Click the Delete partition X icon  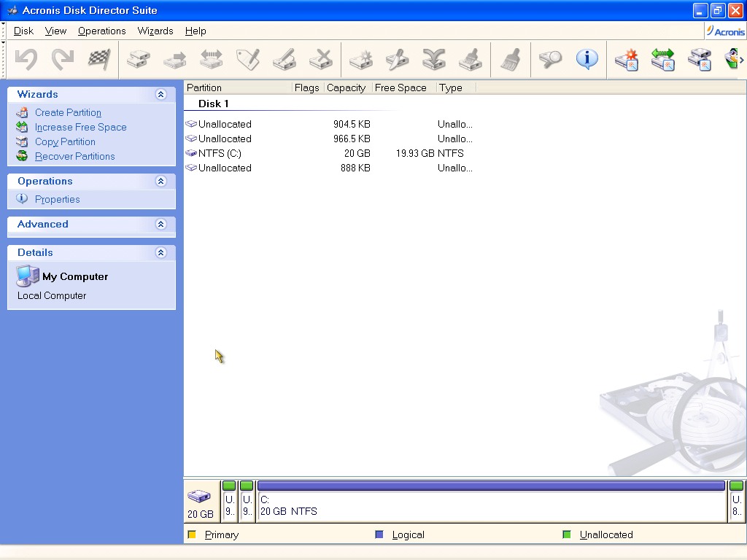coord(321,60)
